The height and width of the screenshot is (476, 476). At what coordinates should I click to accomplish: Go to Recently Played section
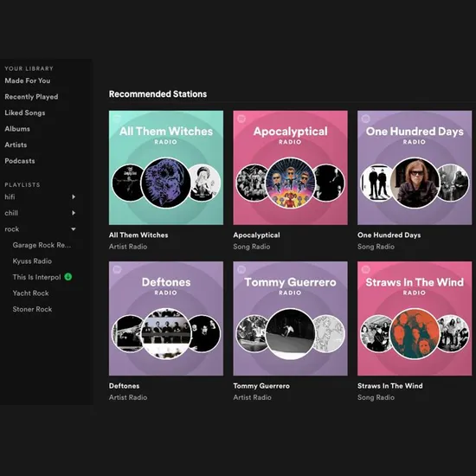click(31, 97)
